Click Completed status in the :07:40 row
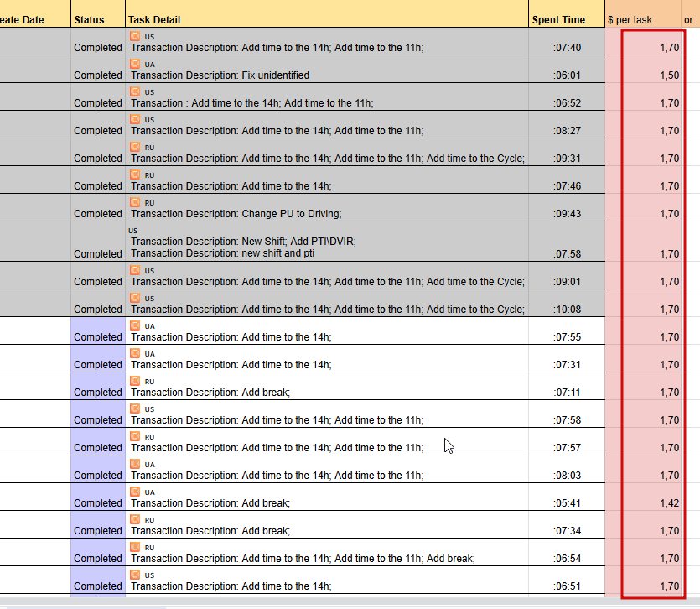Viewport: 700px width, 609px height. click(x=98, y=47)
